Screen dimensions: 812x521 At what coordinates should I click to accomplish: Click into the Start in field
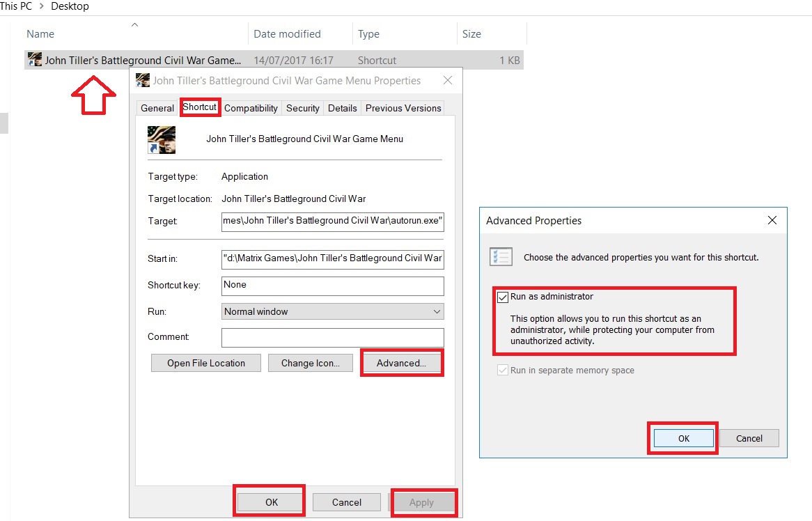332,258
